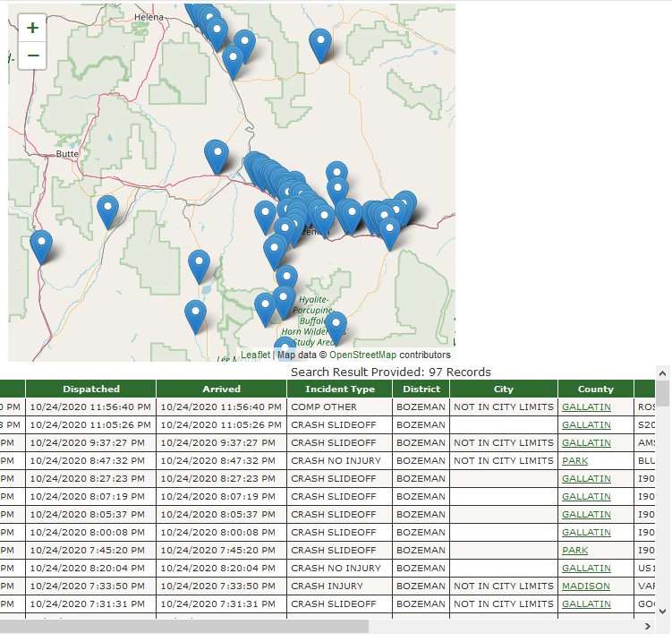Click table scroll down arrow
Image resolution: width=672 pixels, height=642 pixels.
[x=662, y=612]
